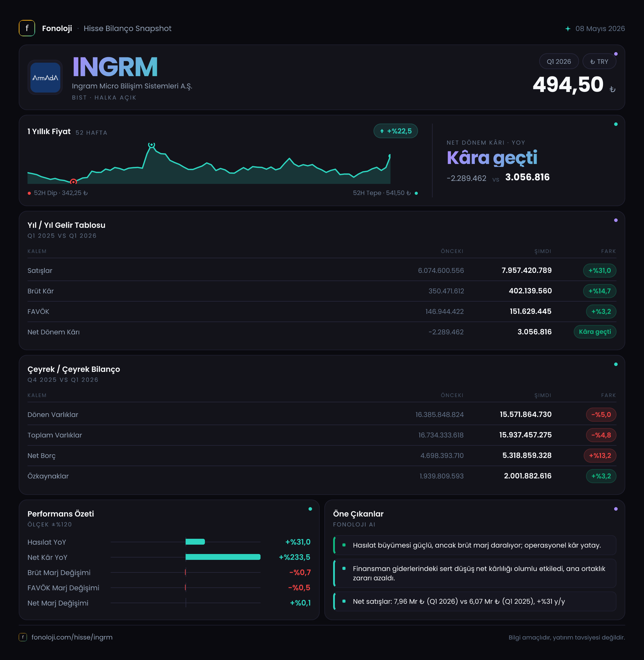The image size is (644, 660).
Task: Click the Özkaynaklar value 2.001.882.616
Action: point(528,476)
